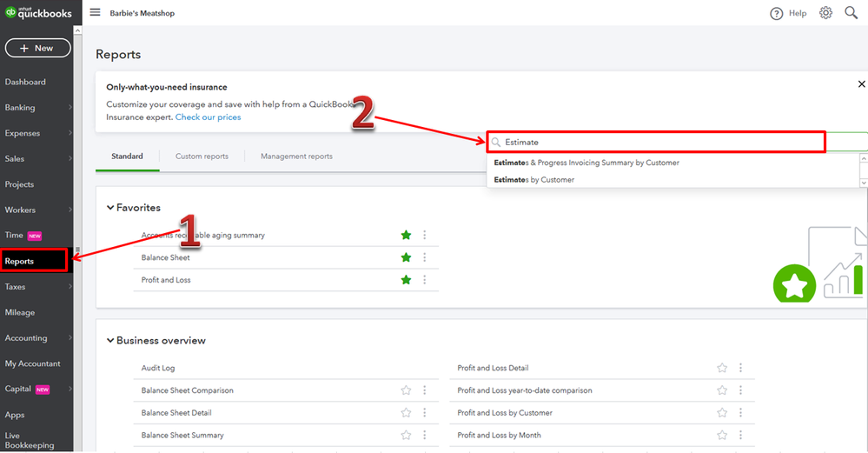Click the magnifier icon inside report search box
Screen dimensions: 868x453
tap(496, 143)
